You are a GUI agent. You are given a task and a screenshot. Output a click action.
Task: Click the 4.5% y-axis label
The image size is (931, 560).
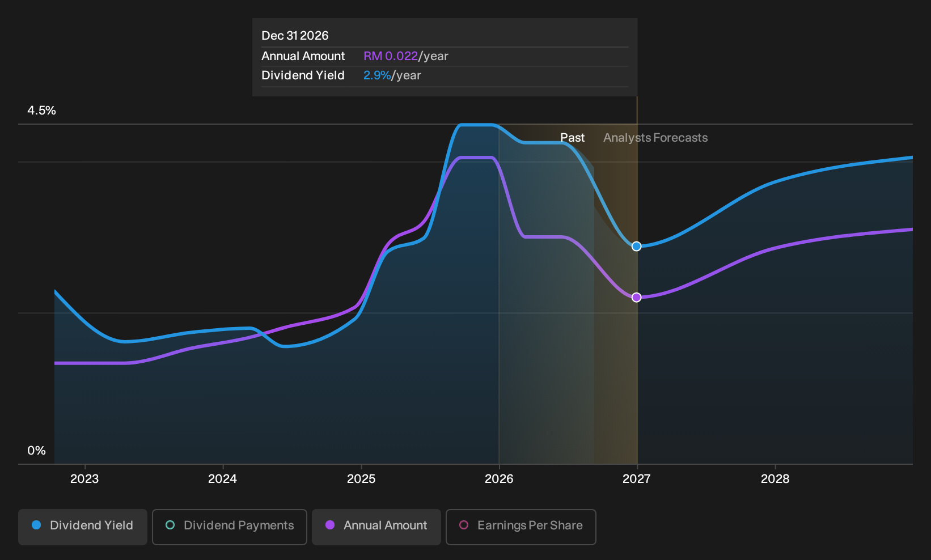pos(41,111)
